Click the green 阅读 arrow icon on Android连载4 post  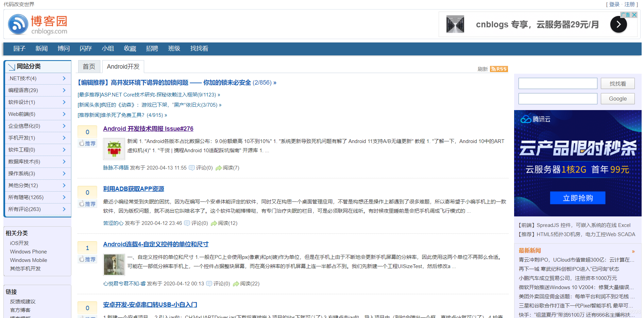pos(235,284)
